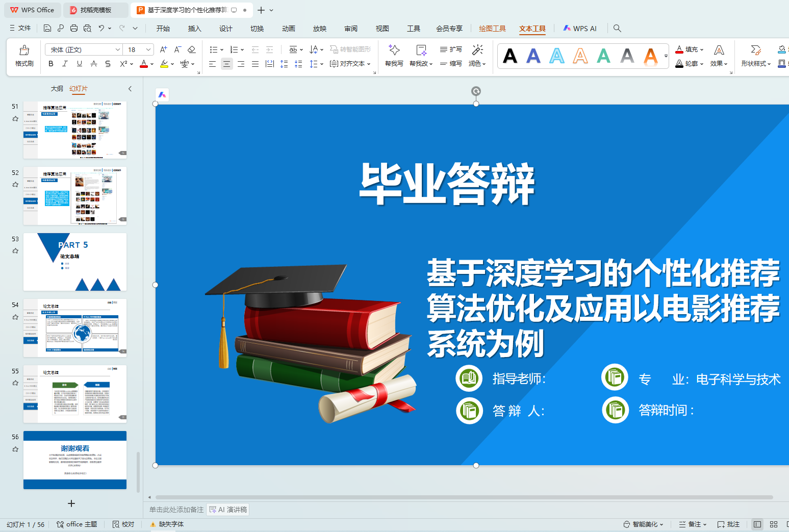The image size is (789, 532).
Task: Switch to the 大纲 outline tab
Action: pos(57,89)
